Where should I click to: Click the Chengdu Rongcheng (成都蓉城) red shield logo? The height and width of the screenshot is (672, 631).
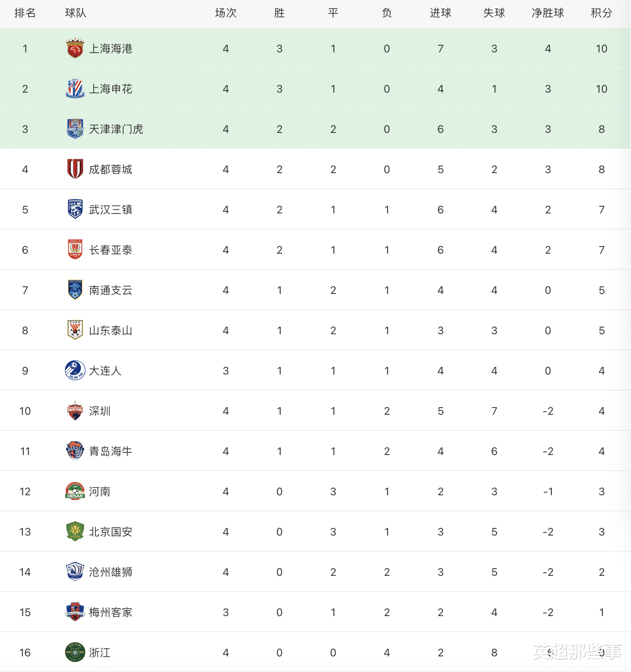coord(75,169)
